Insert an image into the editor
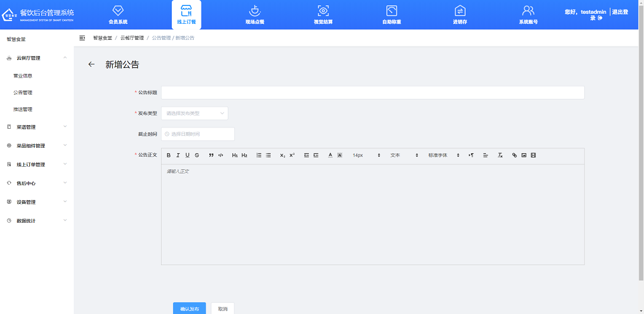This screenshot has height=314, width=644. [524, 155]
